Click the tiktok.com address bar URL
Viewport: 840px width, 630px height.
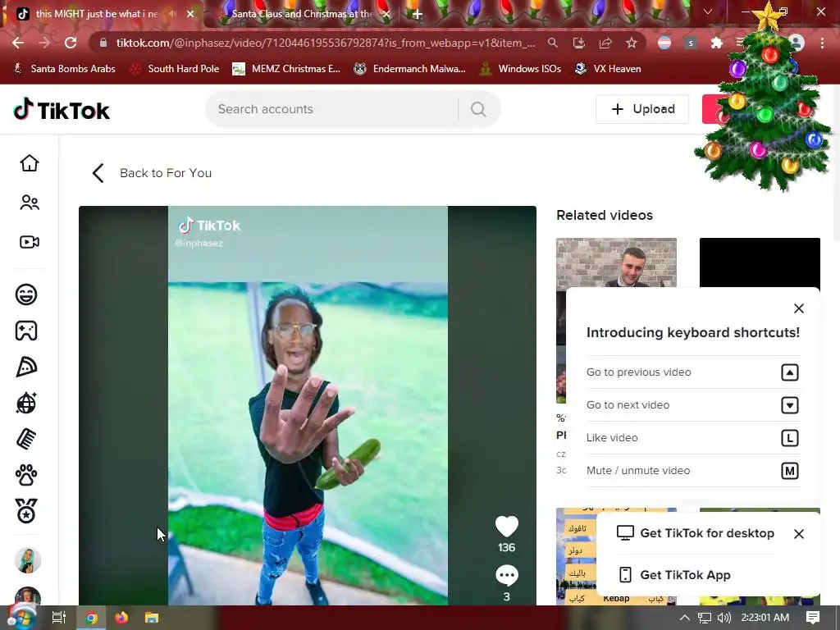(x=325, y=43)
